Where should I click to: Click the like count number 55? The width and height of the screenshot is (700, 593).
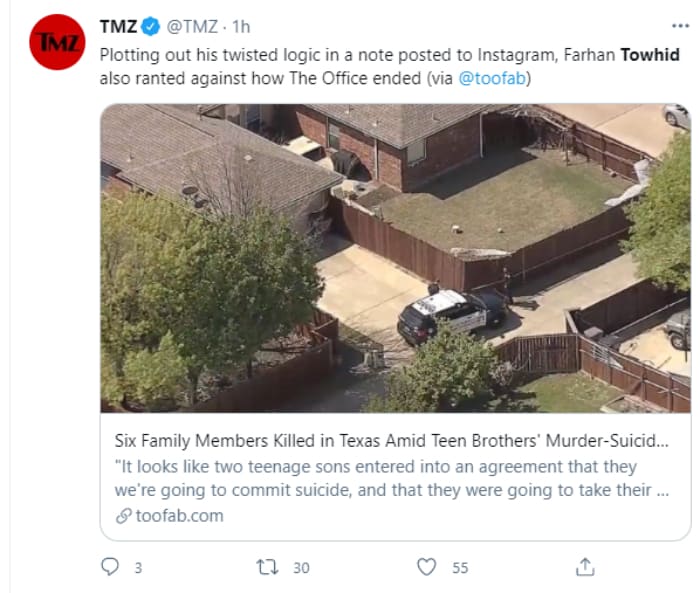[460, 568]
